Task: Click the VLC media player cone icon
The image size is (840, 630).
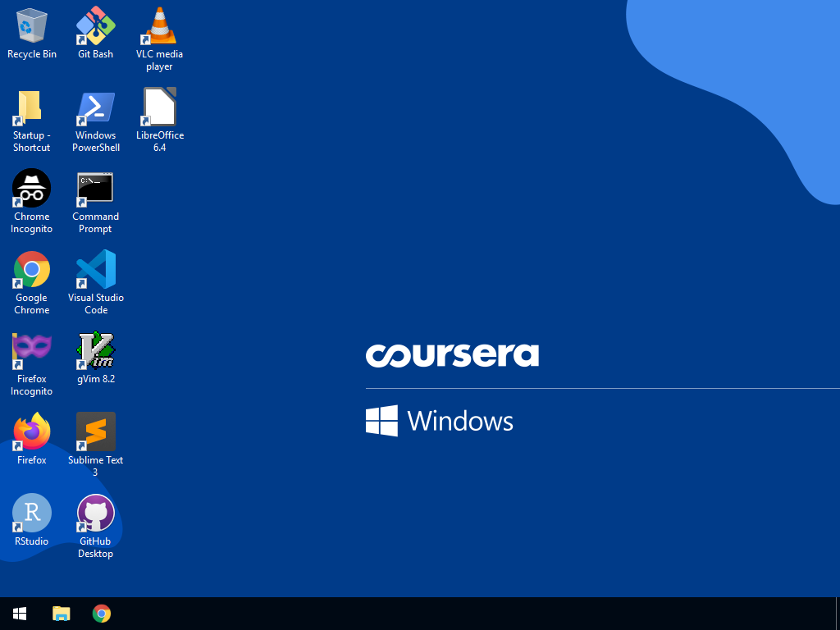Action: coord(160,25)
